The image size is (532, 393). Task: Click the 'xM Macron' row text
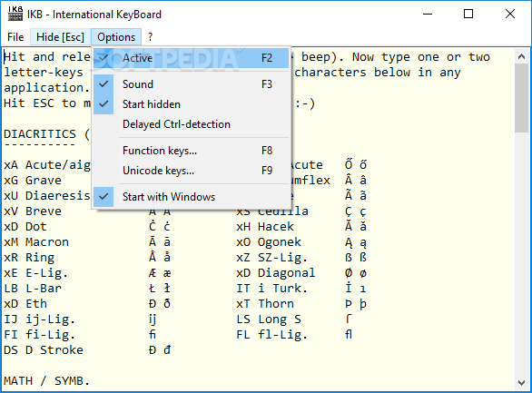[36, 242]
